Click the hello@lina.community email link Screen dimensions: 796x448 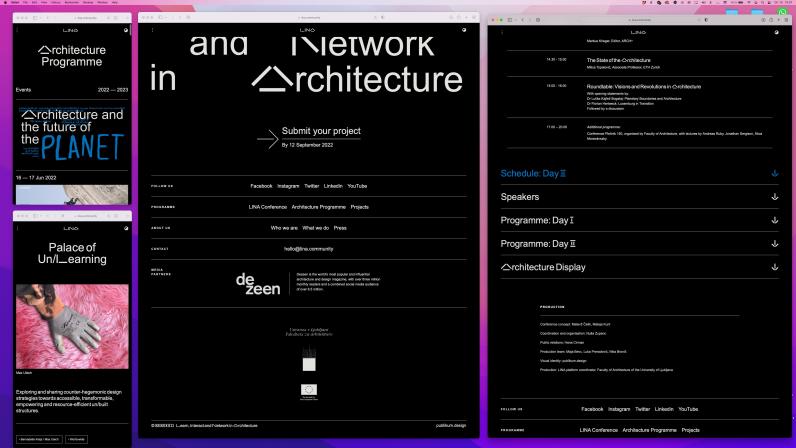pyautogui.click(x=309, y=249)
